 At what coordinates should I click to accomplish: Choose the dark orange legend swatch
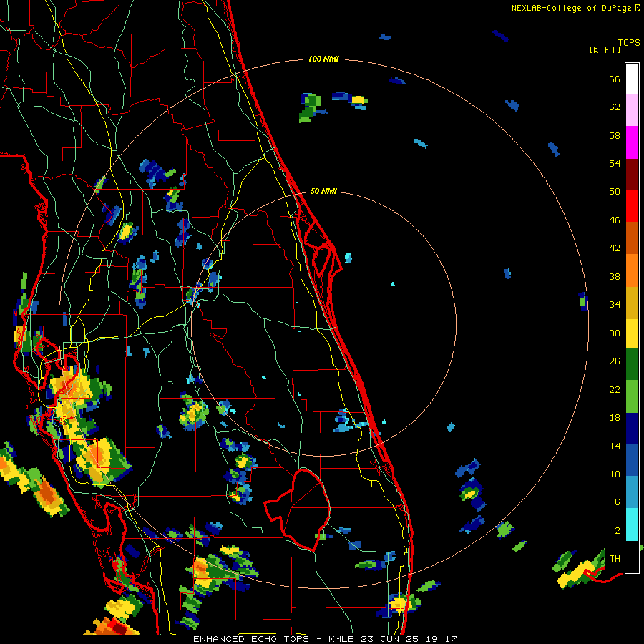coord(632,238)
